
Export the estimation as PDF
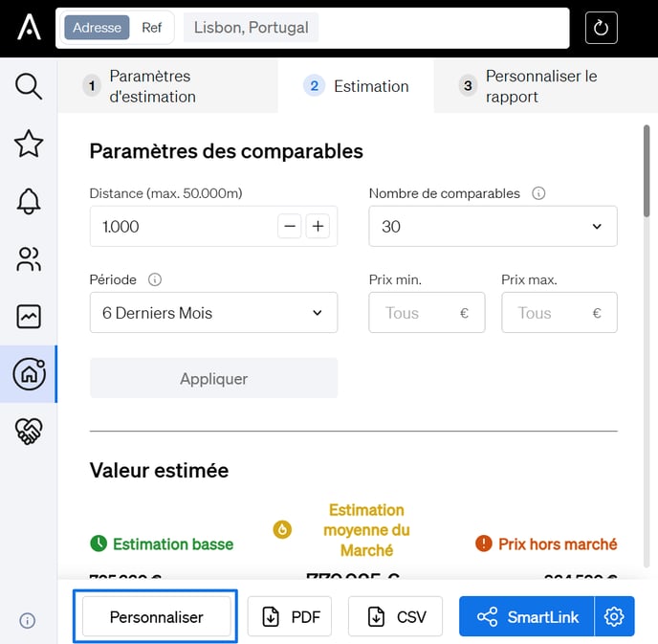click(290, 617)
